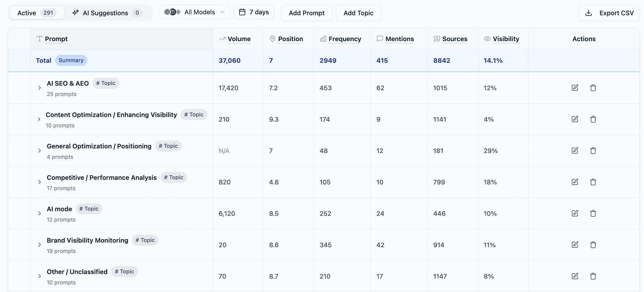The image size is (644, 292).
Task: Click the Frequency bar chart icon
Action: coord(323,39)
